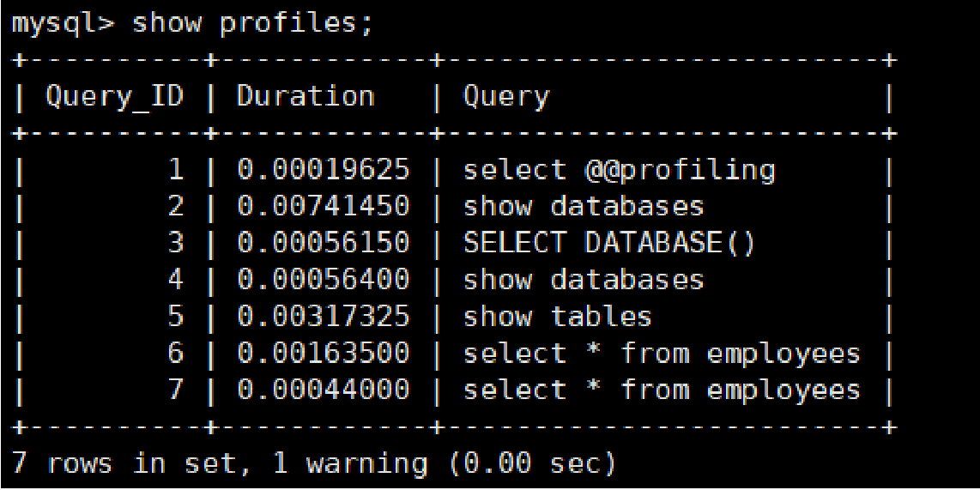Click duration value 0.00317325
The width and height of the screenshot is (980, 490).
pyautogui.click(x=324, y=317)
